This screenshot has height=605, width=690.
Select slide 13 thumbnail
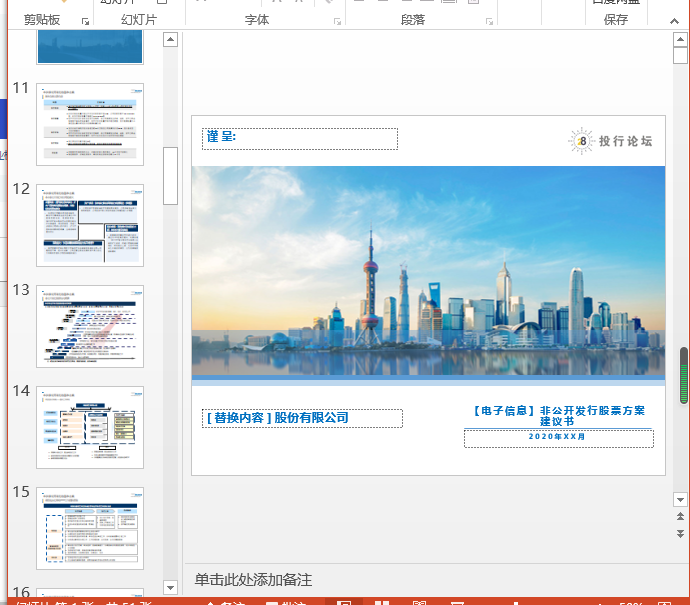(x=90, y=326)
